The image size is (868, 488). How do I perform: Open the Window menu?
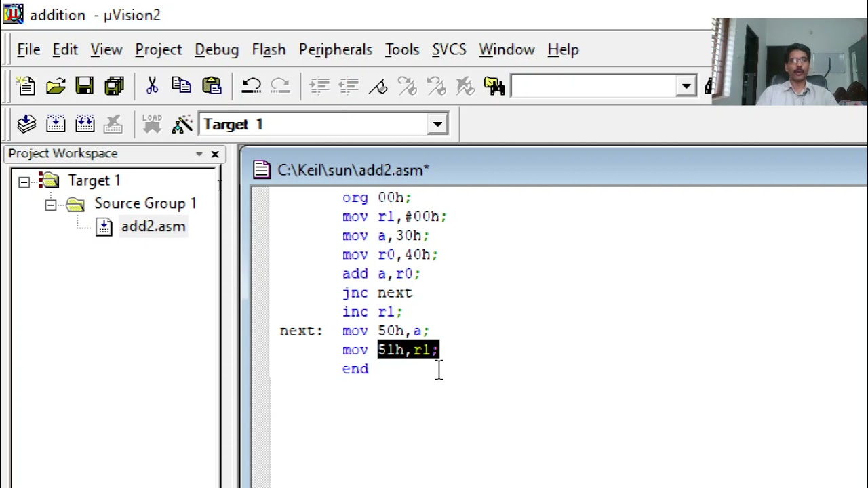(x=507, y=49)
